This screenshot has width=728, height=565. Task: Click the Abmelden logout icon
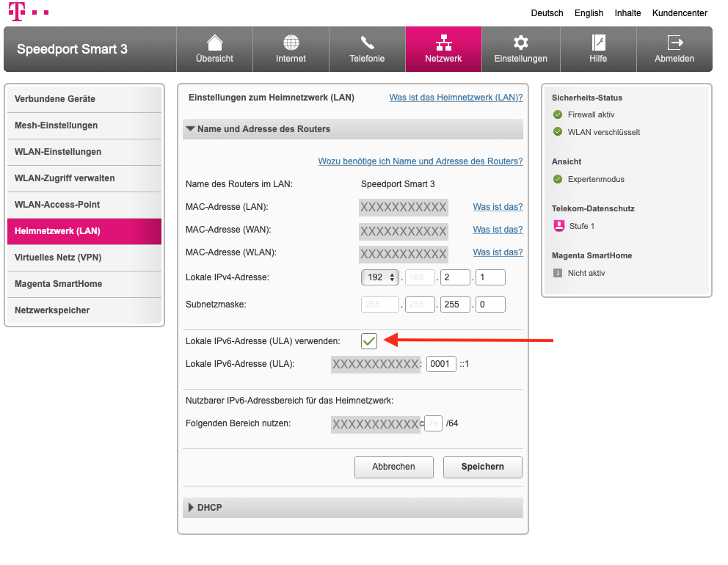(x=674, y=43)
